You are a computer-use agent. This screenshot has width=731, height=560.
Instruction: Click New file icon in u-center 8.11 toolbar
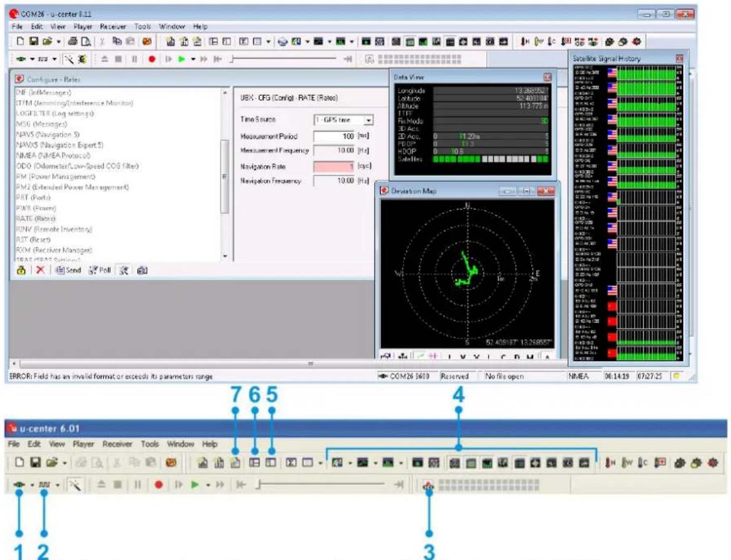20,42
